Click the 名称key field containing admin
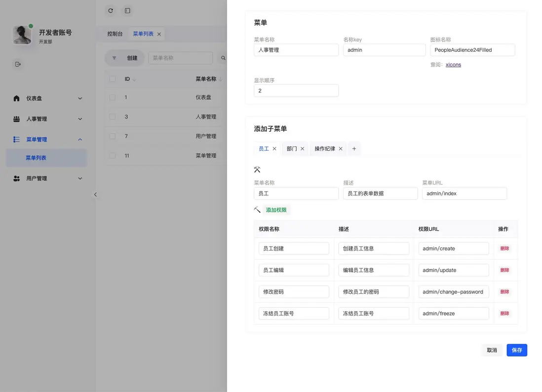The height and width of the screenshot is (392, 542). click(x=385, y=50)
